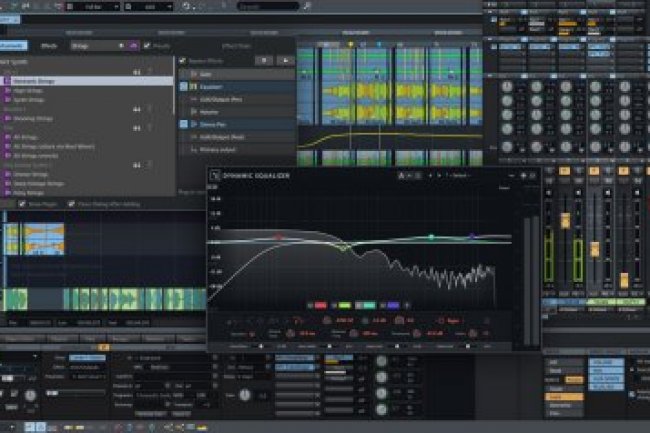This screenshot has height=433, width=650.
Task: Switch to the highlighted blue tab of the preset browser
Action: 13,46
